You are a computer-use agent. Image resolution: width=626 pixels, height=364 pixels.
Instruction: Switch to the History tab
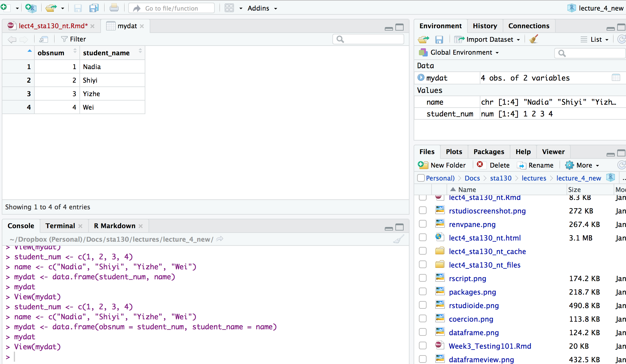[x=485, y=26]
